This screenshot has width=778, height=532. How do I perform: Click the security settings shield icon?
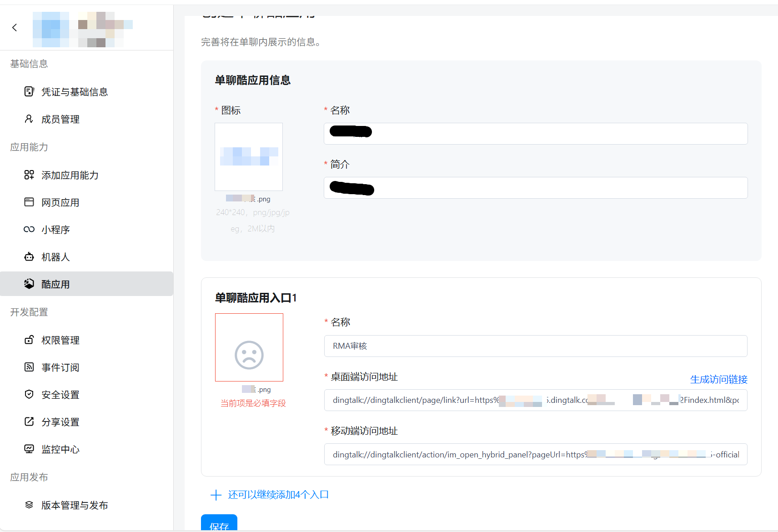[x=29, y=394]
